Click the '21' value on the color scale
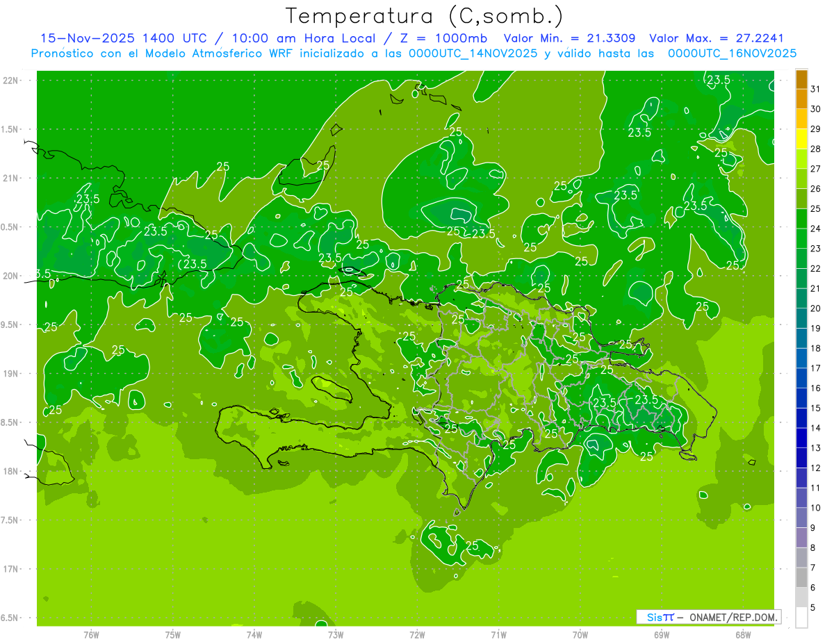This screenshot has height=644, width=834. point(816,288)
